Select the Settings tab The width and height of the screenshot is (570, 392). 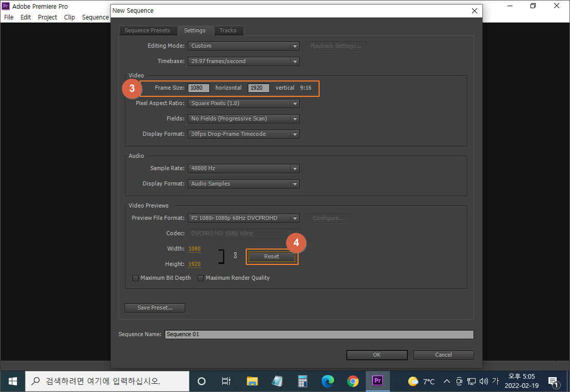point(195,31)
